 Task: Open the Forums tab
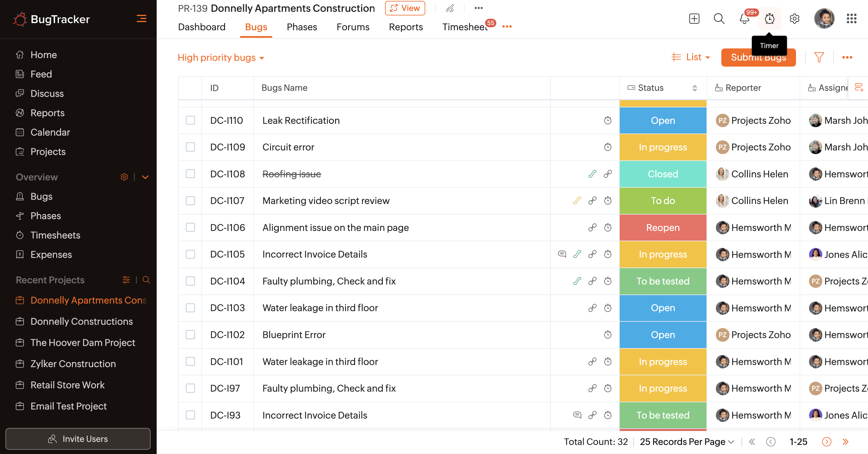pyautogui.click(x=353, y=27)
